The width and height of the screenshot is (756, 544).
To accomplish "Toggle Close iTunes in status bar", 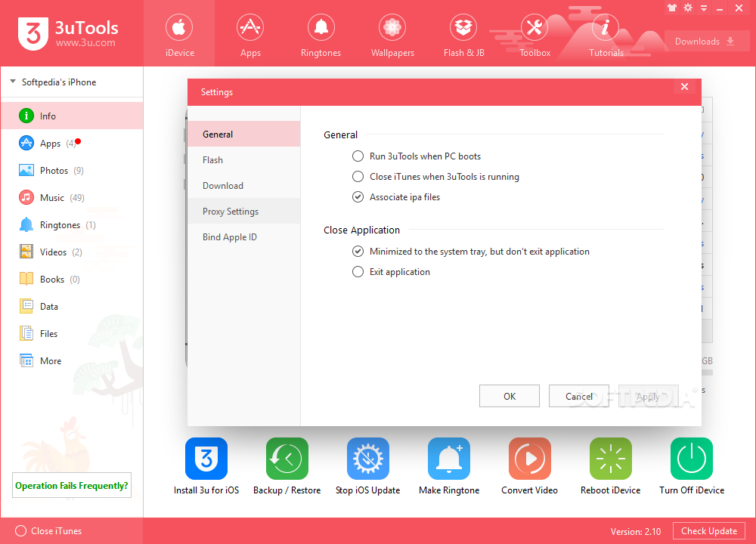I will 20,530.
